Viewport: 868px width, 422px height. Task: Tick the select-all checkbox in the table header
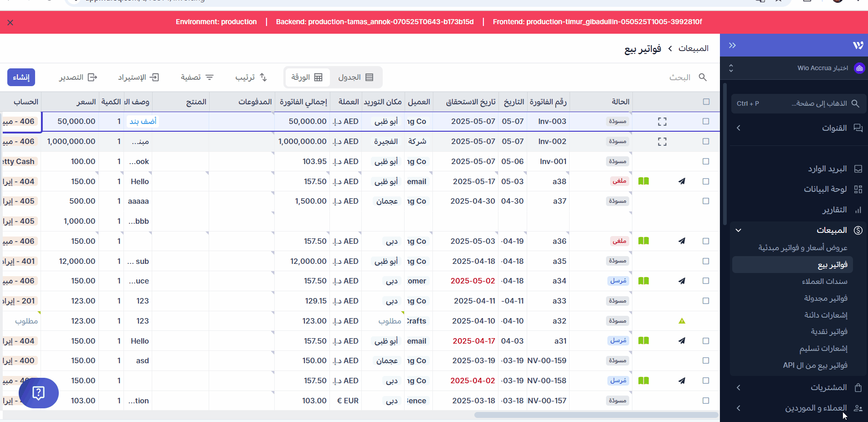click(x=706, y=102)
